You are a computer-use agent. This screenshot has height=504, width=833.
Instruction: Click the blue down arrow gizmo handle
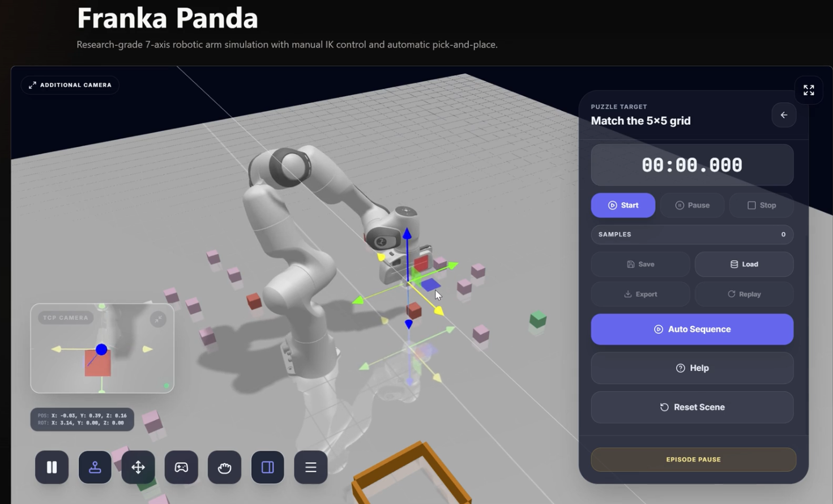408,324
